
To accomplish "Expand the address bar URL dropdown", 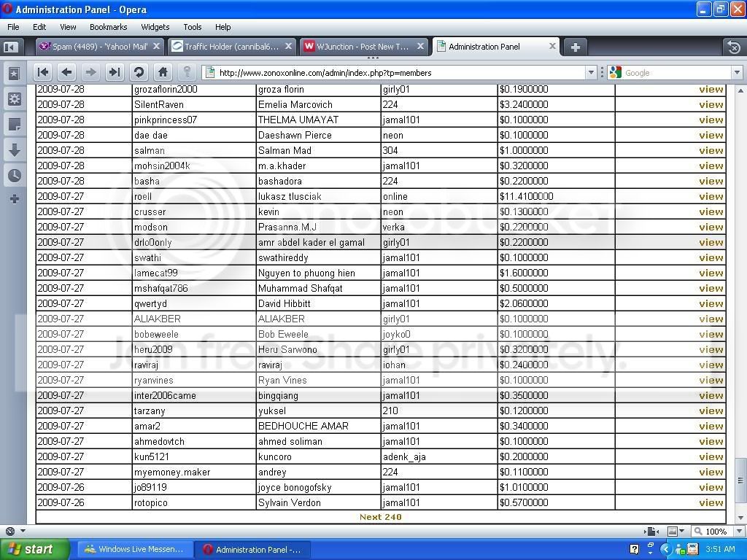I will click(x=591, y=72).
